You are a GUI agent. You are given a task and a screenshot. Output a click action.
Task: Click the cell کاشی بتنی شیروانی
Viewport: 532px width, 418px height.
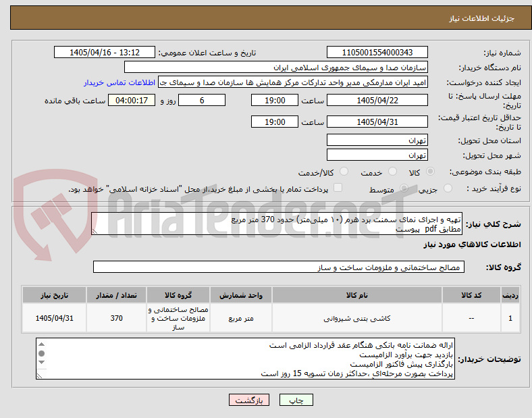[357, 318]
